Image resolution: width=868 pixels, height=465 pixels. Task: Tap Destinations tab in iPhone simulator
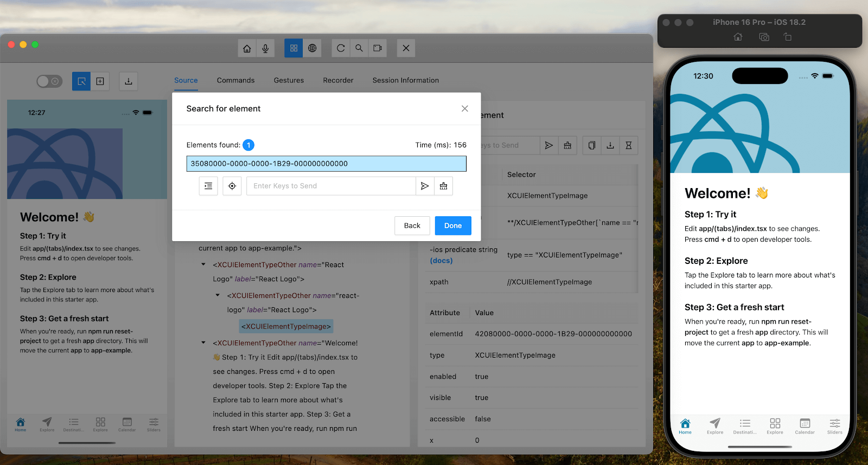click(745, 426)
